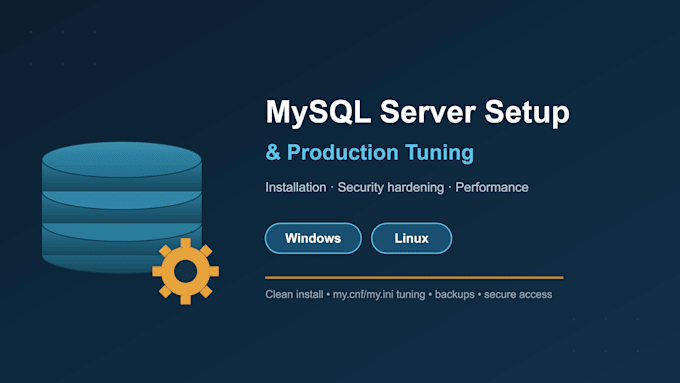Click the blue database cylinder icon

click(x=121, y=207)
